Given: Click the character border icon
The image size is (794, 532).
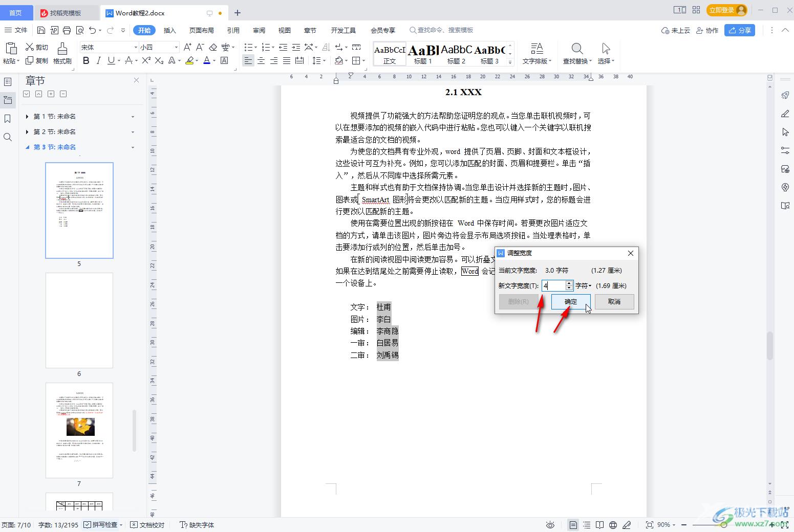Looking at the screenshot, I should [224, 60].
